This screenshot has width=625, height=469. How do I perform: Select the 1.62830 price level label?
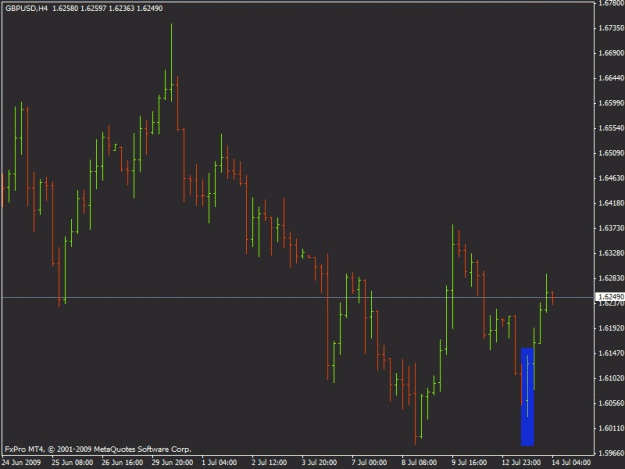pyautogui.click(x=611, y=279)
